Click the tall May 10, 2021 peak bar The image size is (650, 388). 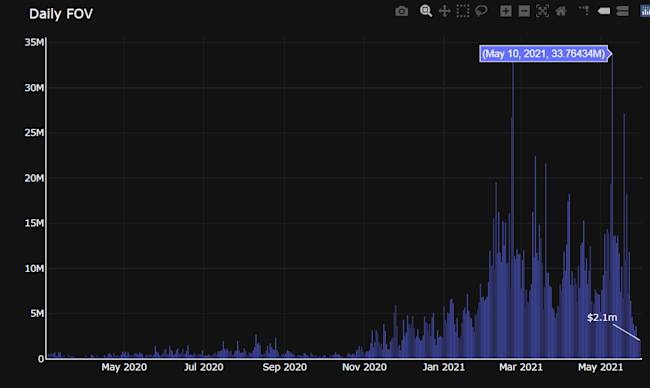612,207
